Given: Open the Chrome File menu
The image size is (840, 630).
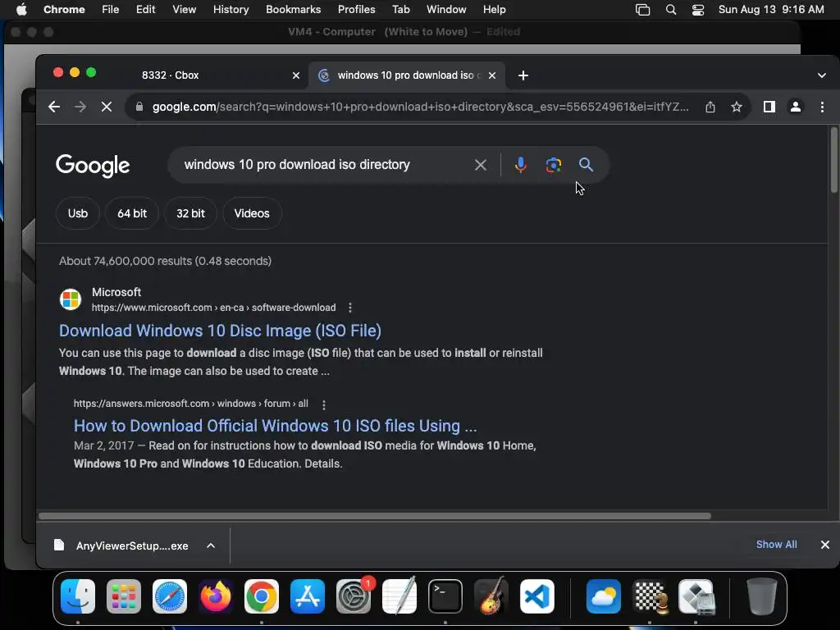Looking at the screenshot, I should (x=111, y=10).
